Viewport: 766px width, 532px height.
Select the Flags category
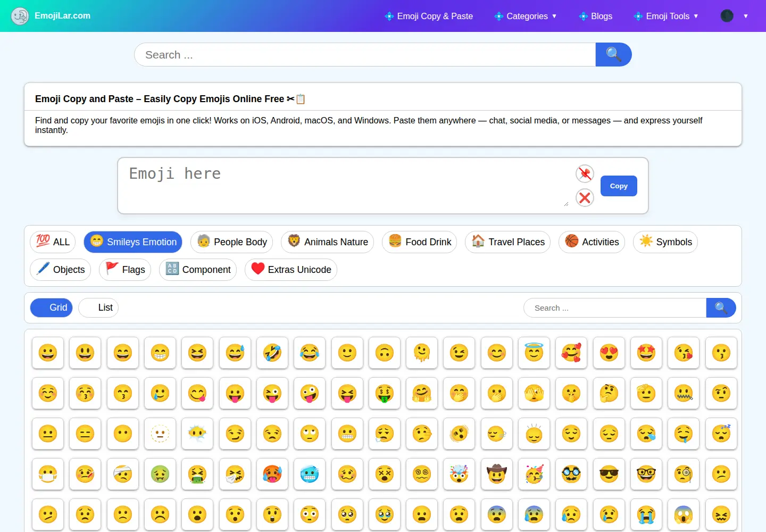pos(125,270)
